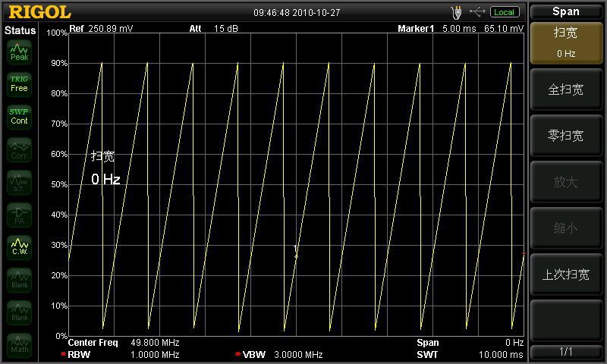Click the Math trace status icon
Viewport: 607px width, 364px height.
click(x=19, y=346)
